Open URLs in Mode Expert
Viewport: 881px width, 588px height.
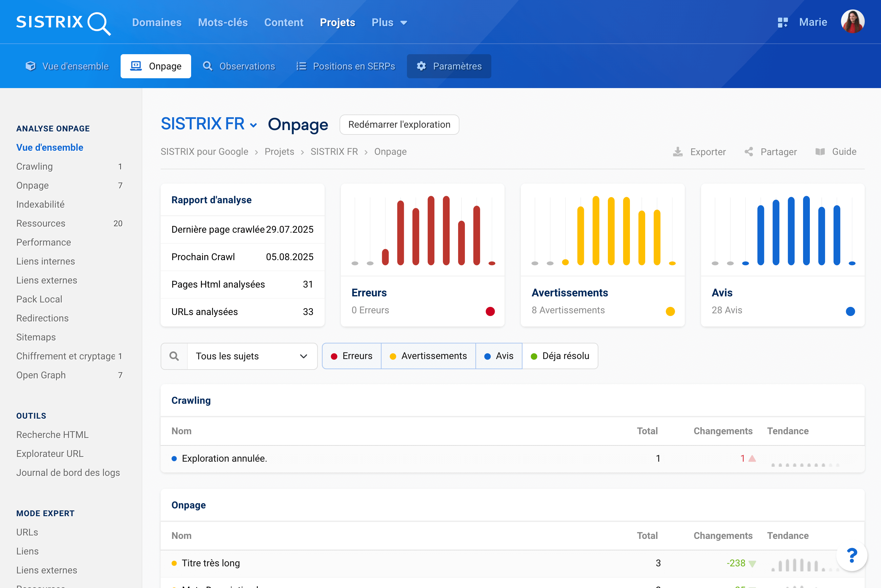[27, 532]
